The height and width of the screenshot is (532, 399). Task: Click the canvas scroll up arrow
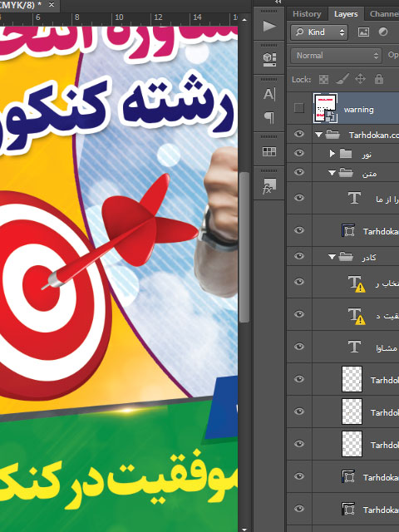pyautogui.click(x=244, y=20)
